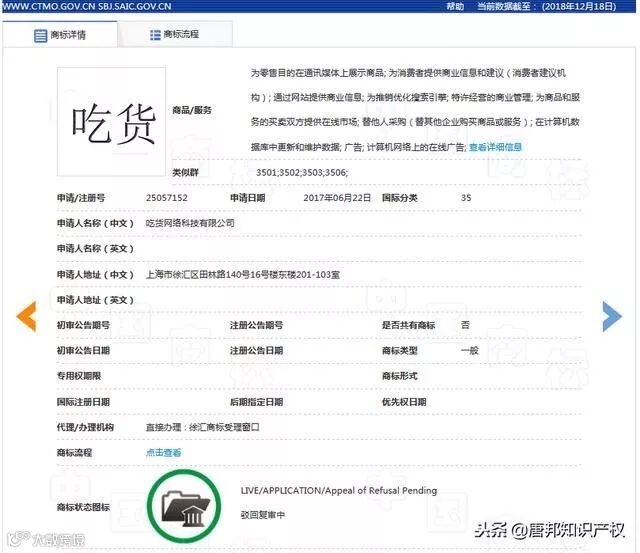Select the trademark type value 一般
Viewport: 640px width, 553px height.
[x=469, y=351]
